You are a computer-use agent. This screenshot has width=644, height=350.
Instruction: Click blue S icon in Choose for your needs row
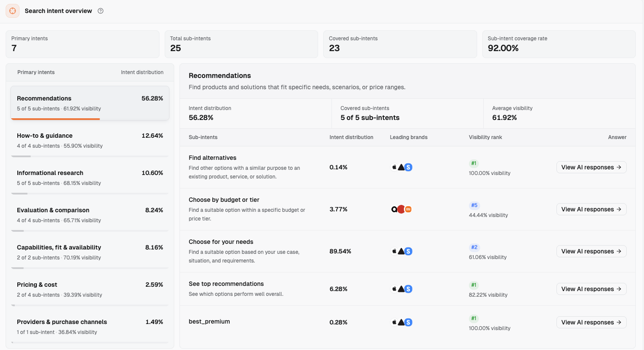coord(408,251)
